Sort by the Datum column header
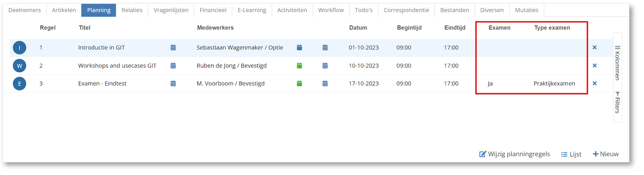This screenshot has height=175, width=644. coord(358,28)
